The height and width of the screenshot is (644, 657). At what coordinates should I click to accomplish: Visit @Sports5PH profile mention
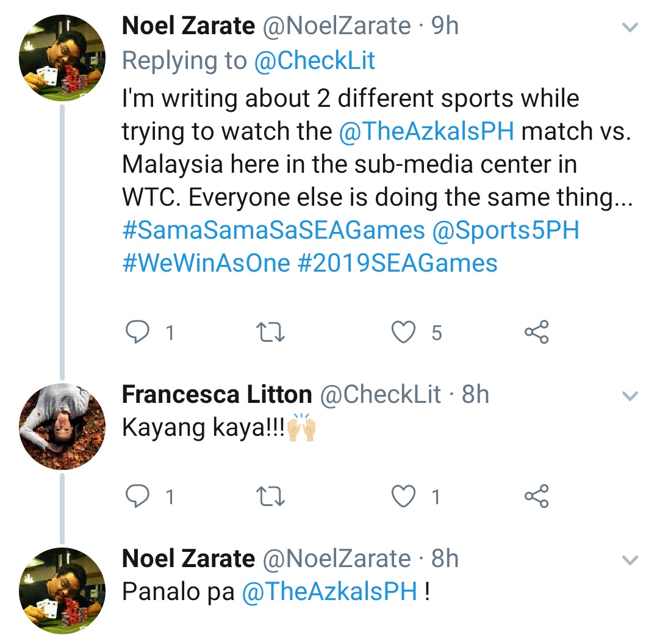point(506,230)
